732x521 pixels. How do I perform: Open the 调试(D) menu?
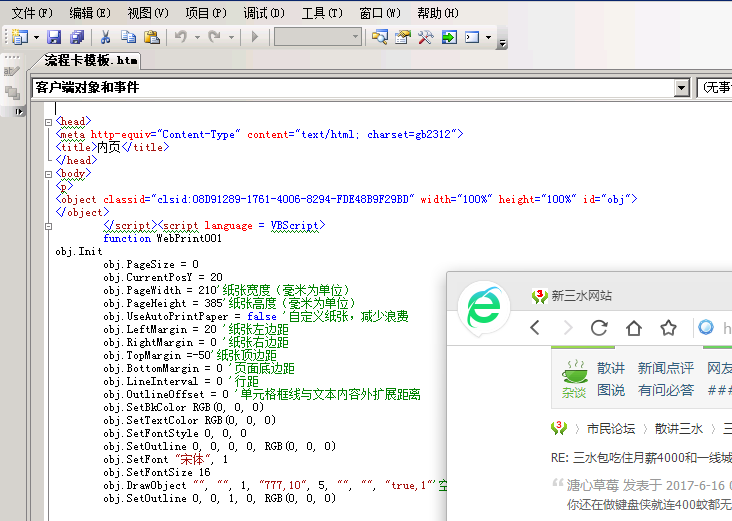point(263,13)
